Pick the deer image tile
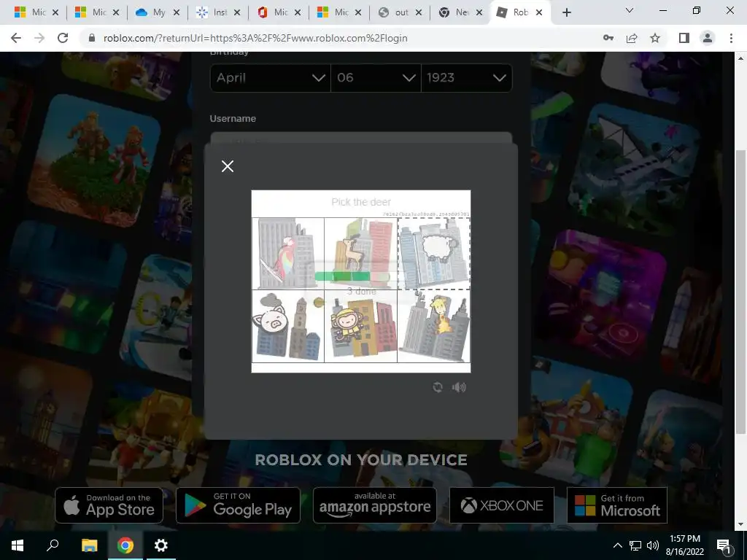Screen dimensions: 747x560 pos(360,253)
